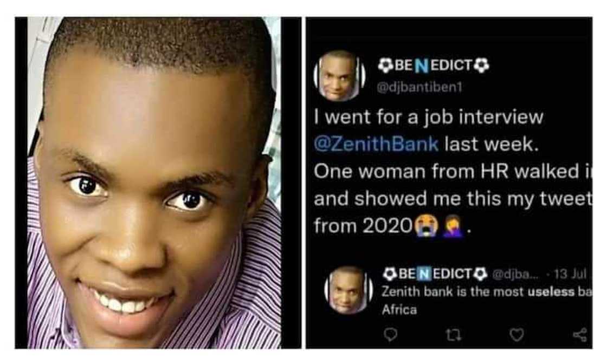Open the quoted tweet's profile avatar
The height and width of the screenshot is (364, 607).
point(348,290)
